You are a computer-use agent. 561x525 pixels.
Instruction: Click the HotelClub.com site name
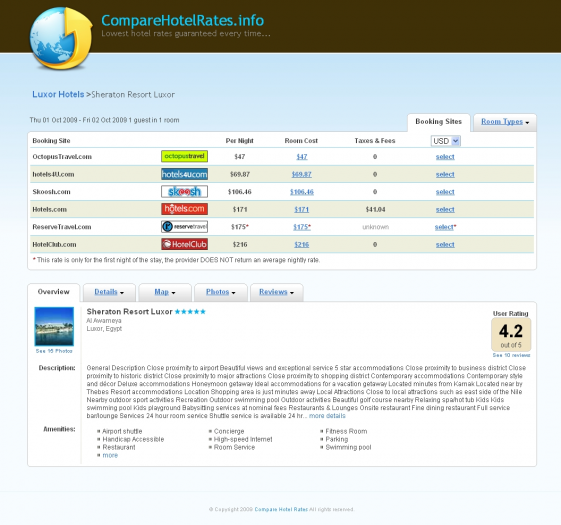click(x=54, y=244)
